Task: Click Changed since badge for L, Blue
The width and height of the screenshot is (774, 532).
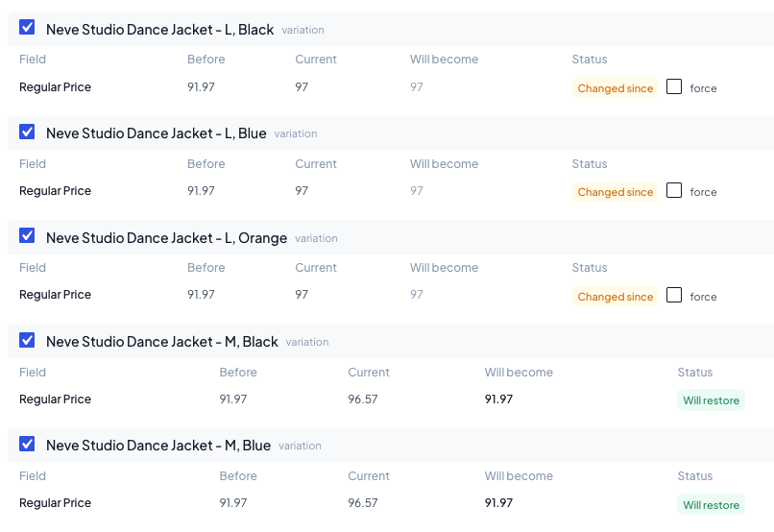Action: [615, 192]
